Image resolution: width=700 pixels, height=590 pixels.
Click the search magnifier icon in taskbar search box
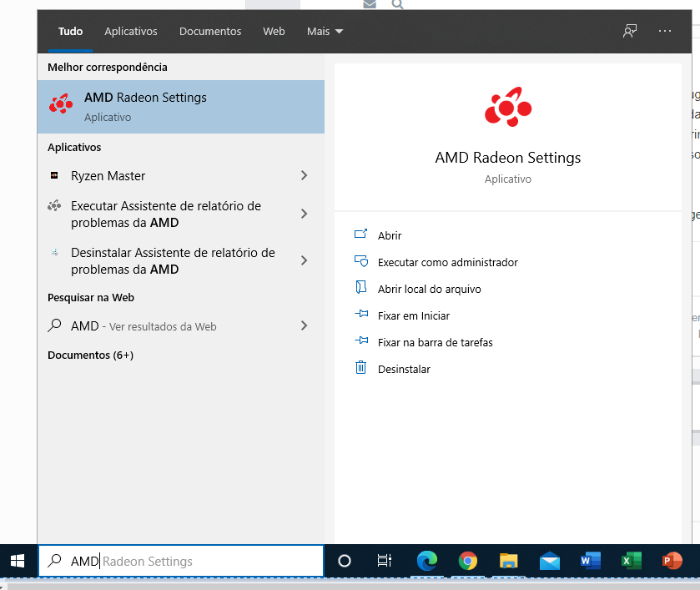click(54, 561)
